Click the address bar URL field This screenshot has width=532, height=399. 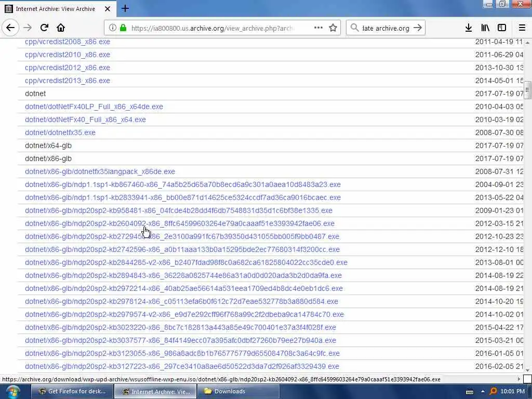point(212,28)
